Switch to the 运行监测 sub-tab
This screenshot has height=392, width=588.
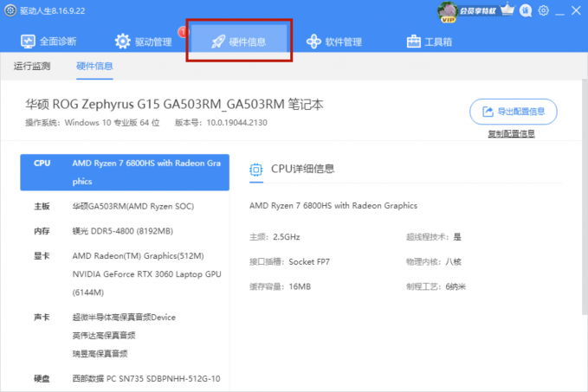(33, 66)
